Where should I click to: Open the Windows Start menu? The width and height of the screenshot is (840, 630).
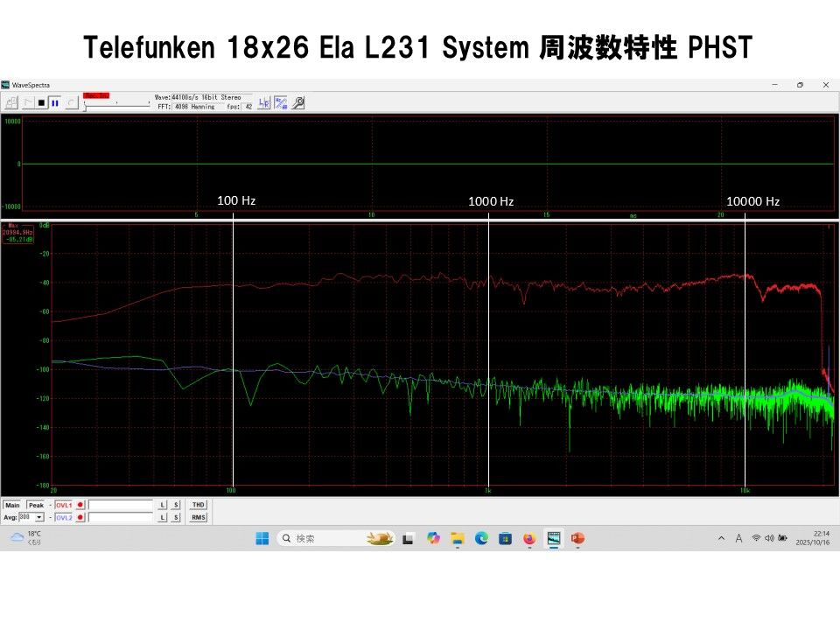click(262, 538)
